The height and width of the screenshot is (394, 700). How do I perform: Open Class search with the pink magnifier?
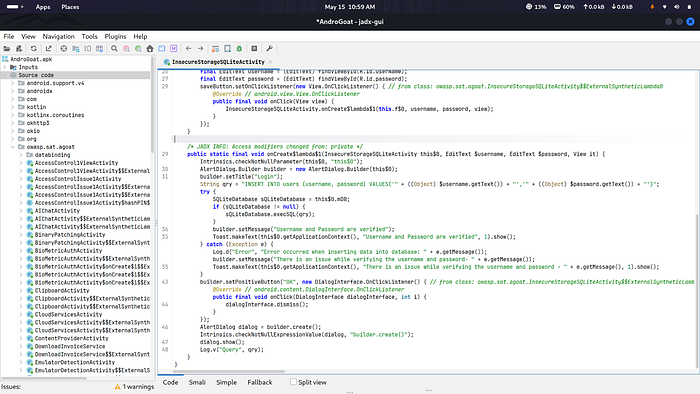coord(126,49)
